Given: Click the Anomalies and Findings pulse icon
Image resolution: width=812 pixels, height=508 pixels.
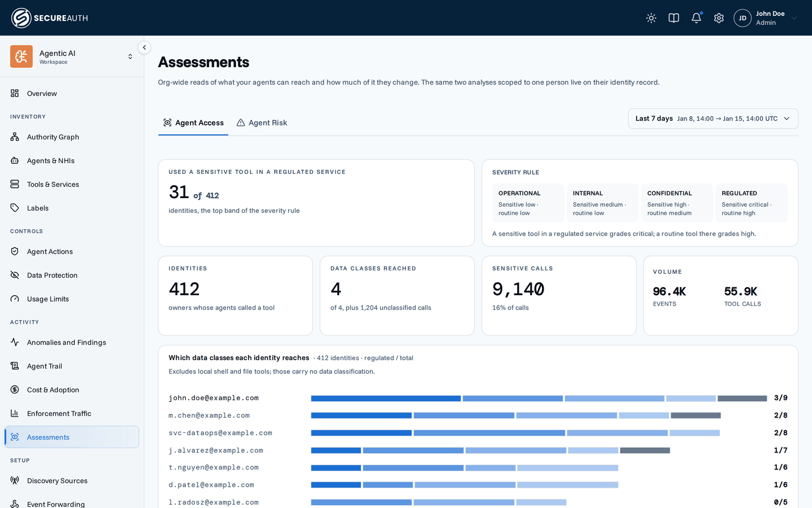Looking at the screenshot, I should click(15, 342).
